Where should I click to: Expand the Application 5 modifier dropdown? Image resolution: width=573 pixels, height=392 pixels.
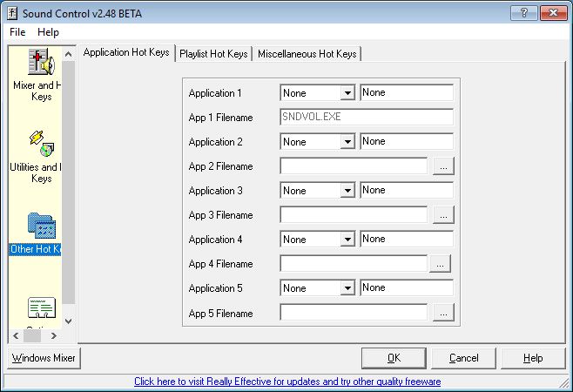347,288
